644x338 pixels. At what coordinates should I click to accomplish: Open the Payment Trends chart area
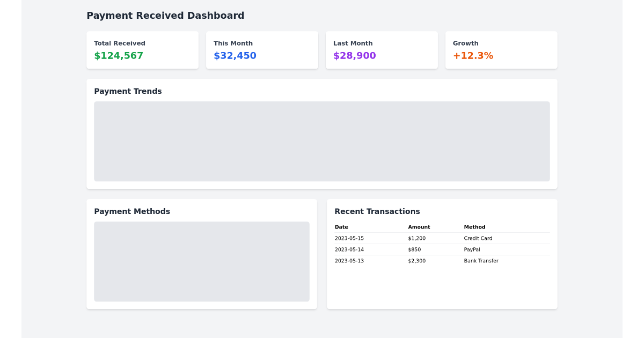pyautogui.click(x=322, y=141)
